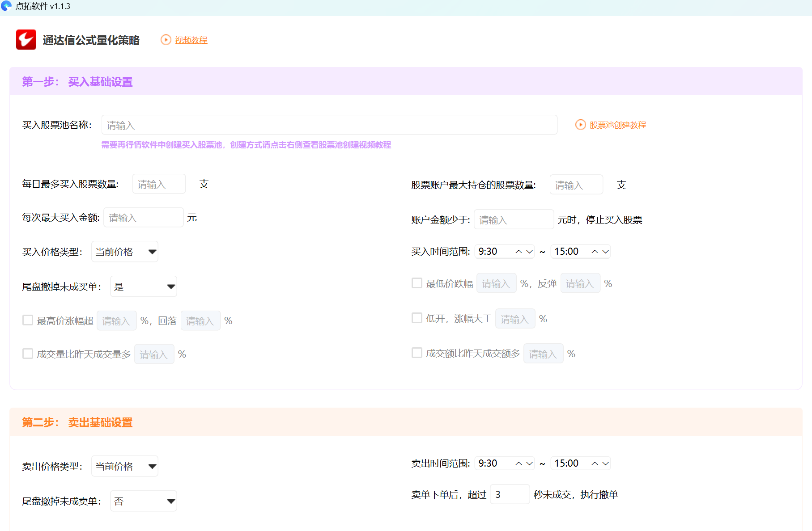Viewport: 812px width, 531px height.
Task: Click the 点拓软件 title bar icon
Action: coord(6,6)
